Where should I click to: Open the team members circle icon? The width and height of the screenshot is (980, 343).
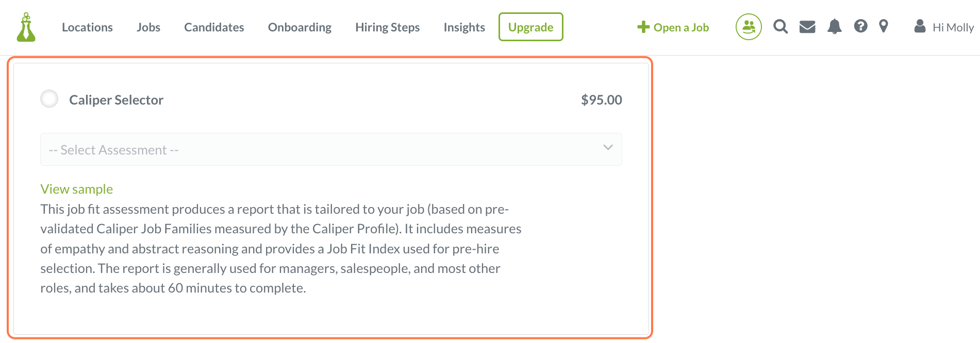coord(749,27)
